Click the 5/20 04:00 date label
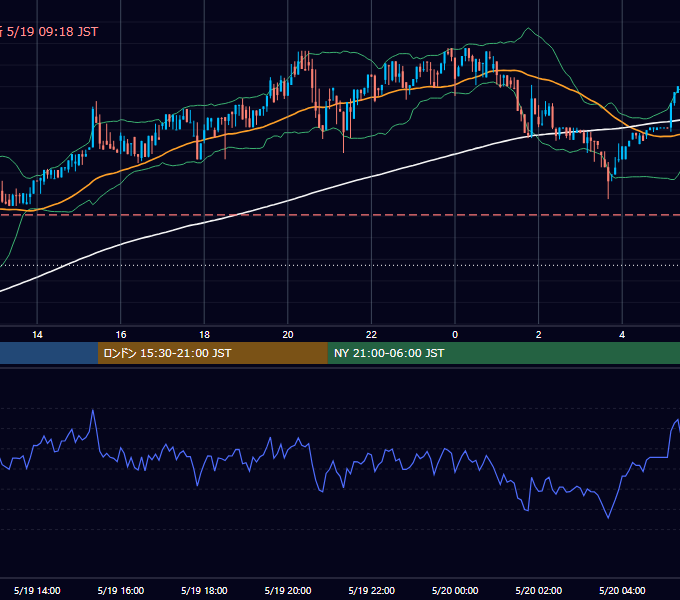Image resolution: width=680 pixels, height=600 pixels. [x=622, y=590]
